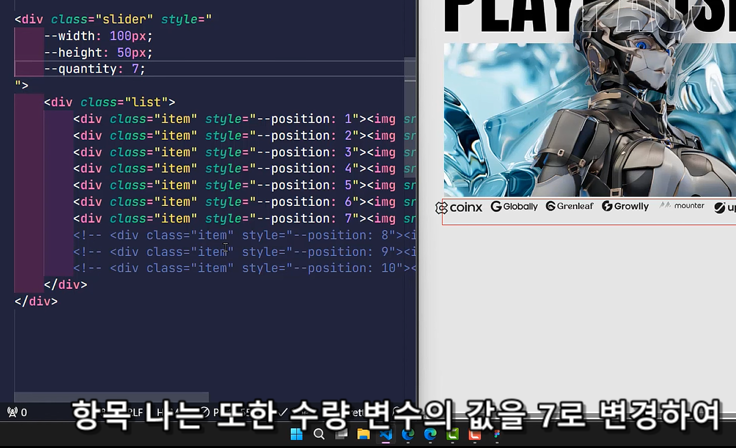
Task: Place cursor on '--position: 4' item line
Action: coord(244,169)
